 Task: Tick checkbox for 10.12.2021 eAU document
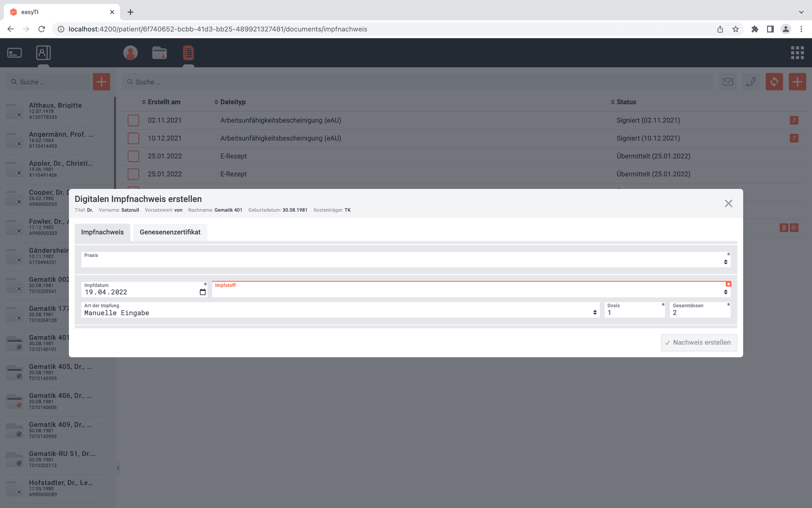coord(133,138)
